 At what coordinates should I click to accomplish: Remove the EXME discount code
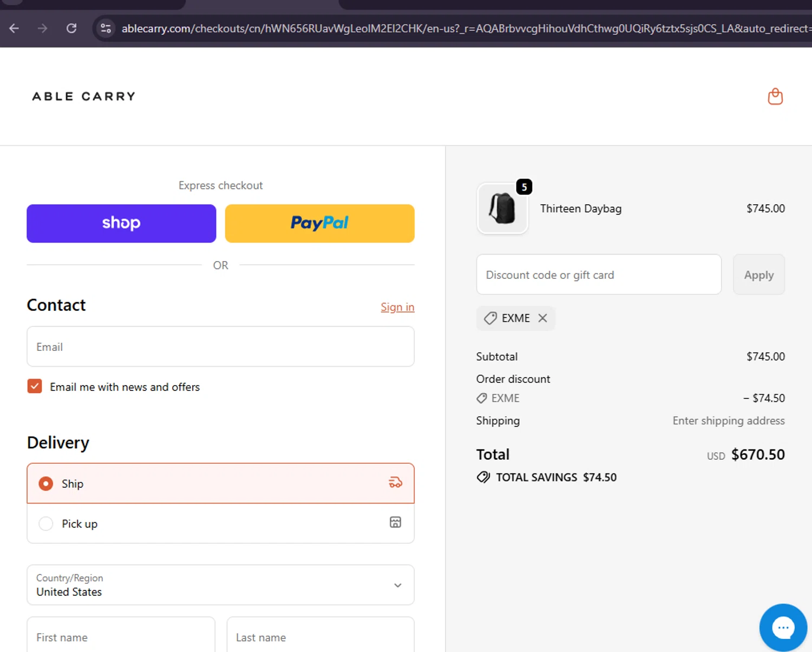(542, 318)
